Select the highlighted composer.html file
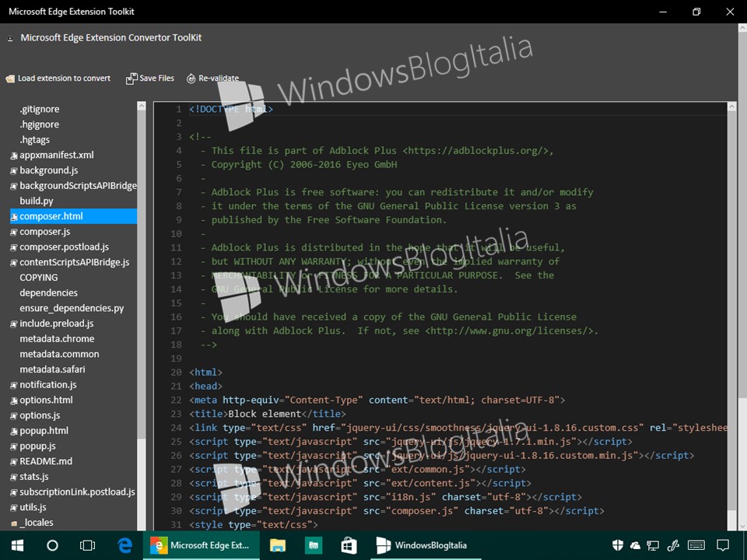The height and width of the screenshot is (560, 747). pos(73,216)
